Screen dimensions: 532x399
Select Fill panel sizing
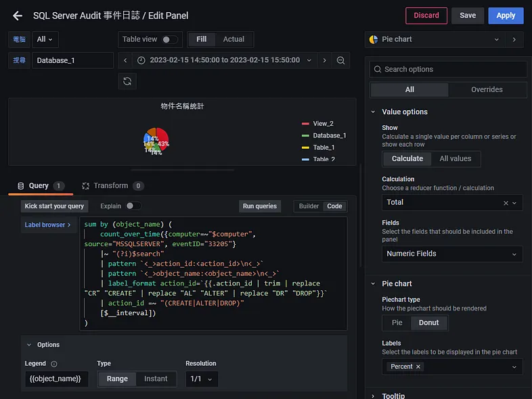pos(202,39)
